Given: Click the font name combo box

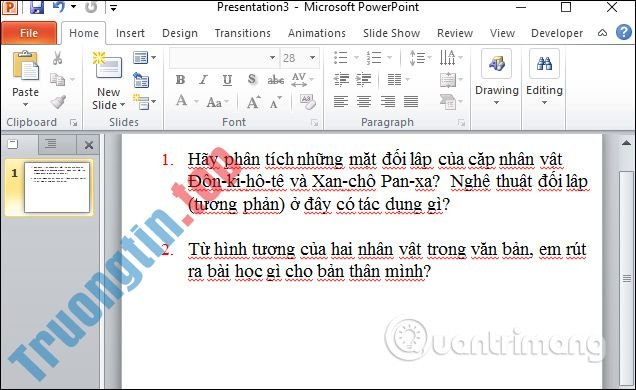Looking at the screenshot, I should [223, 58].
